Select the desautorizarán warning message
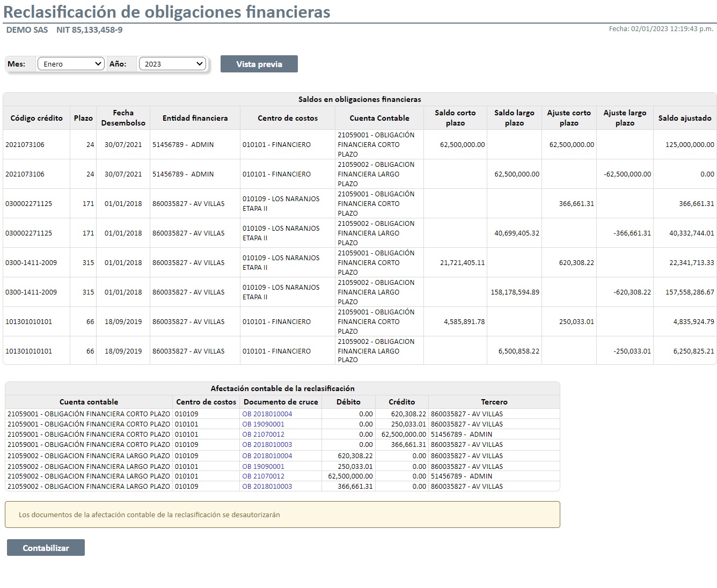 tap(149, 514)
